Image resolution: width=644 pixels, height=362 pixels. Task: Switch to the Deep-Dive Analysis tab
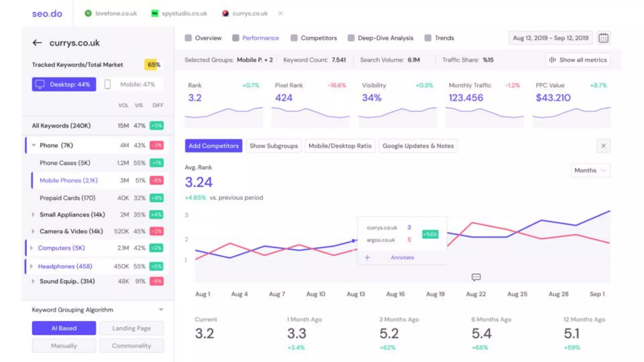pyautogui.click(x=385, y=38)
